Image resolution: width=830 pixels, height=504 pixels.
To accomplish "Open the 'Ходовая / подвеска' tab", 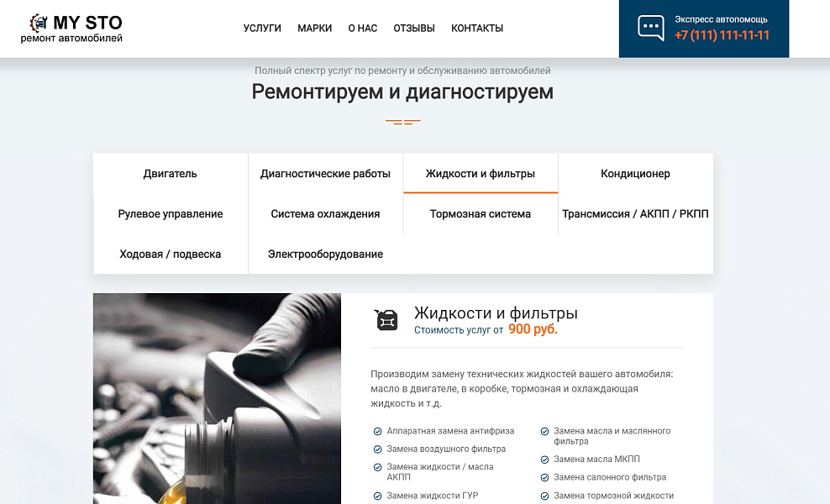I will pyautogui.click(x=169, y=254).
